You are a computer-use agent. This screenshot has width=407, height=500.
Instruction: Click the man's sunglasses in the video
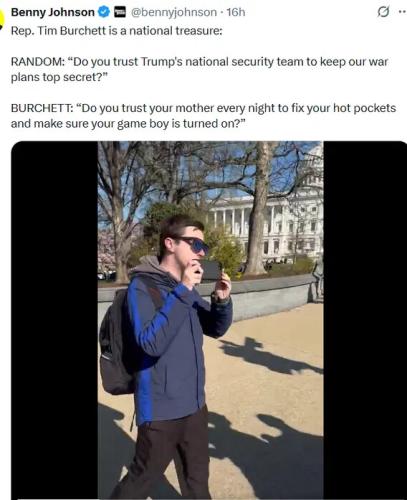pyautogui.click(x=193, y=245)
